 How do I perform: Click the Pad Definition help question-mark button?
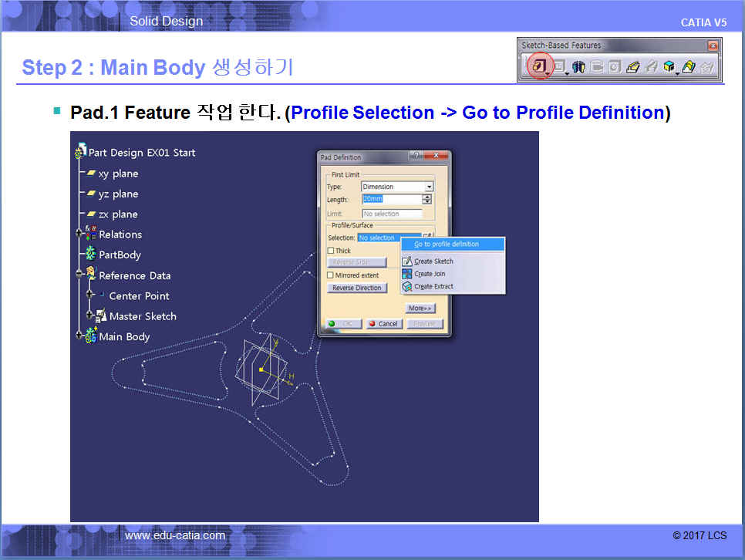tap(416, 156)
